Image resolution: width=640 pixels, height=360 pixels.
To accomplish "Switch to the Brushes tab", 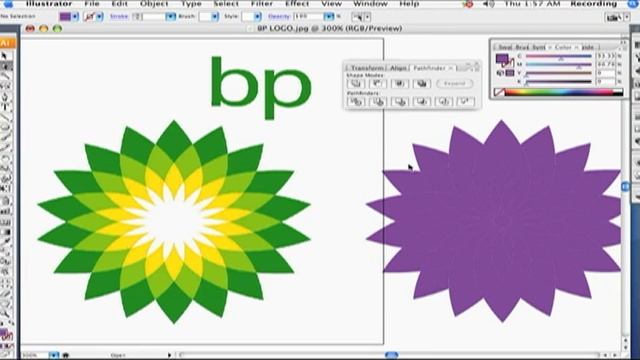I will tap(522, 47).
